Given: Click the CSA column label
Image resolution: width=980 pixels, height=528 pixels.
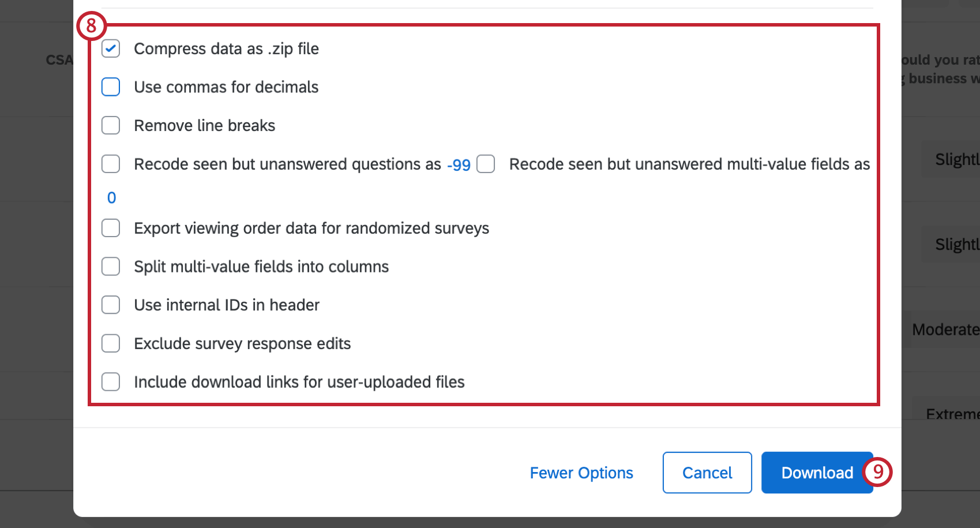Looking at the screenshot, I should tap(59, 59).
